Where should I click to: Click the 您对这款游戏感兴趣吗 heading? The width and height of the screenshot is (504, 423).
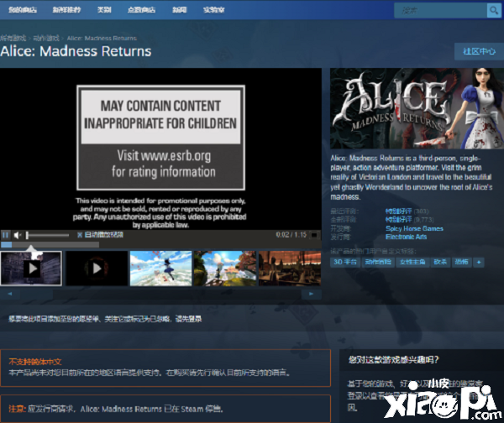(x=394, y=360)
